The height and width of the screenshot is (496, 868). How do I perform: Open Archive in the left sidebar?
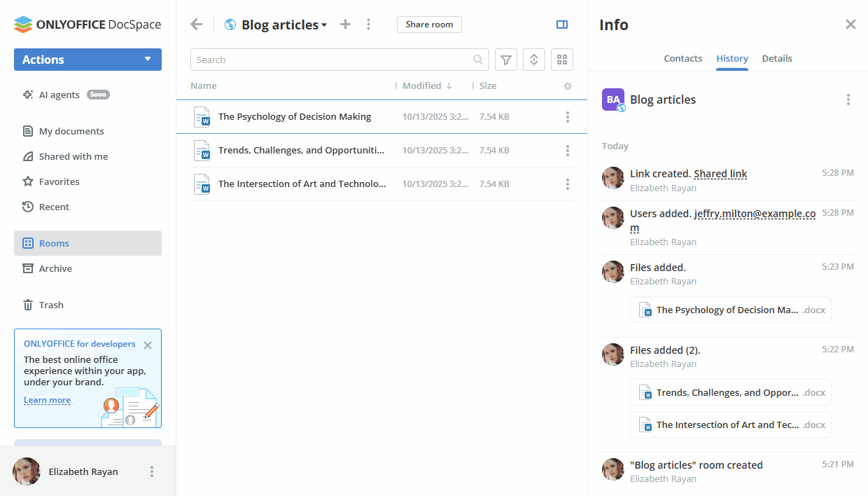coord(55,268)
